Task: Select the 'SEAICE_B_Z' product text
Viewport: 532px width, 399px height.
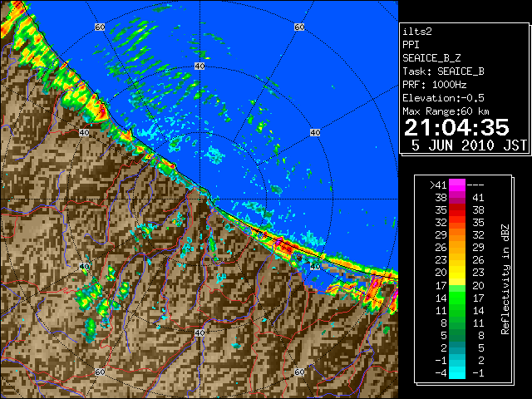Action: (431, 58)
